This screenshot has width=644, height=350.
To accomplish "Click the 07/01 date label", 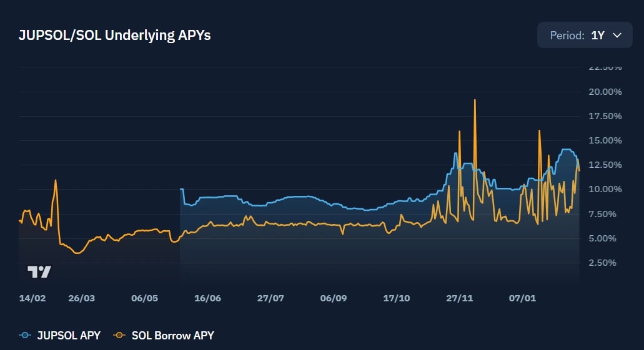I will 522,298.
